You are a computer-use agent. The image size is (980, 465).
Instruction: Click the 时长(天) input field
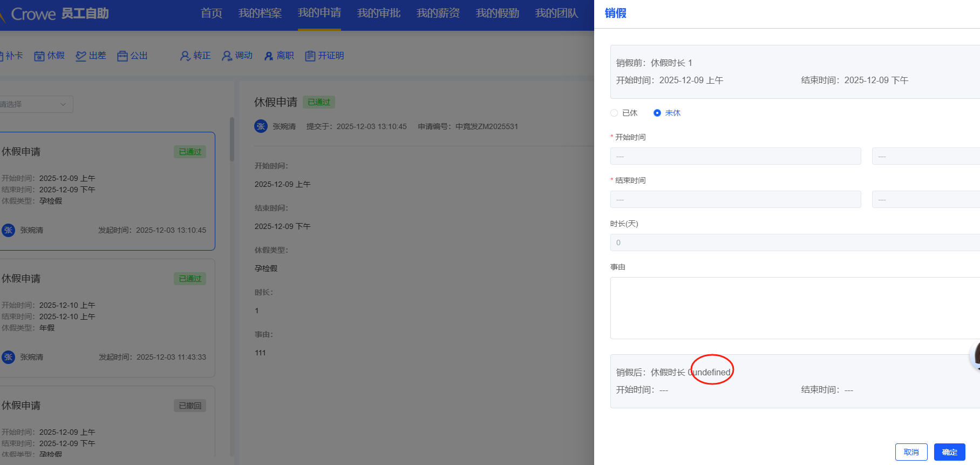[795, 242]
